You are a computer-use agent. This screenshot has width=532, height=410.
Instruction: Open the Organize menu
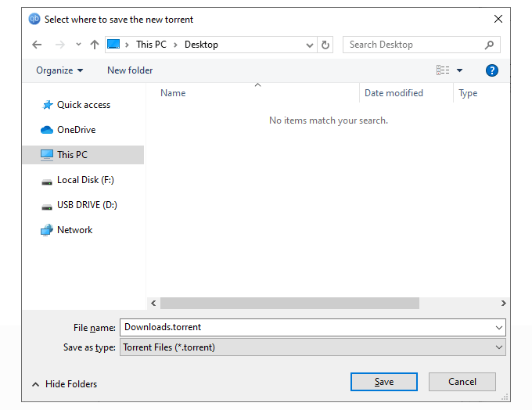pos(59,70)
